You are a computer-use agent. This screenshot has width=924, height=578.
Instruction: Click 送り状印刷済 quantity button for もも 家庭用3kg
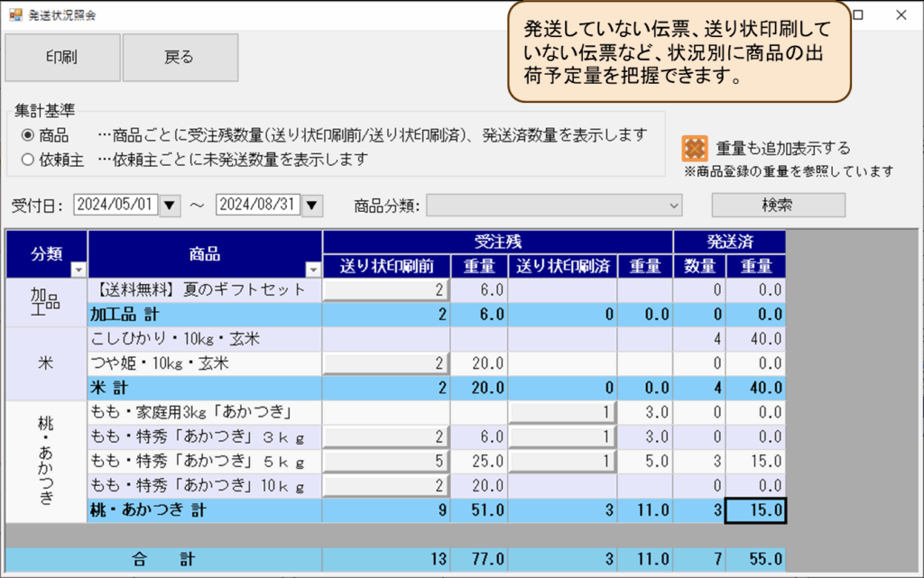click(562, 412)
